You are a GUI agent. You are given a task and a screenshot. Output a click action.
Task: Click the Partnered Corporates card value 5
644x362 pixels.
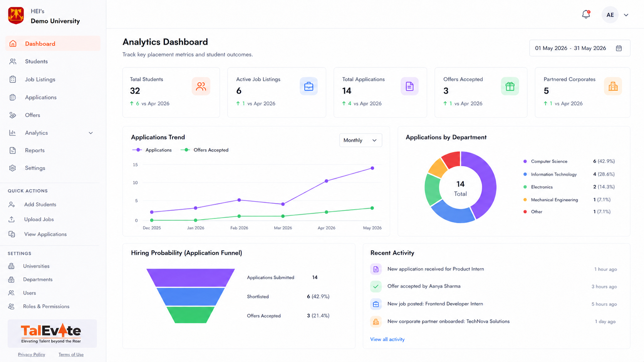[x=546, y=91]
